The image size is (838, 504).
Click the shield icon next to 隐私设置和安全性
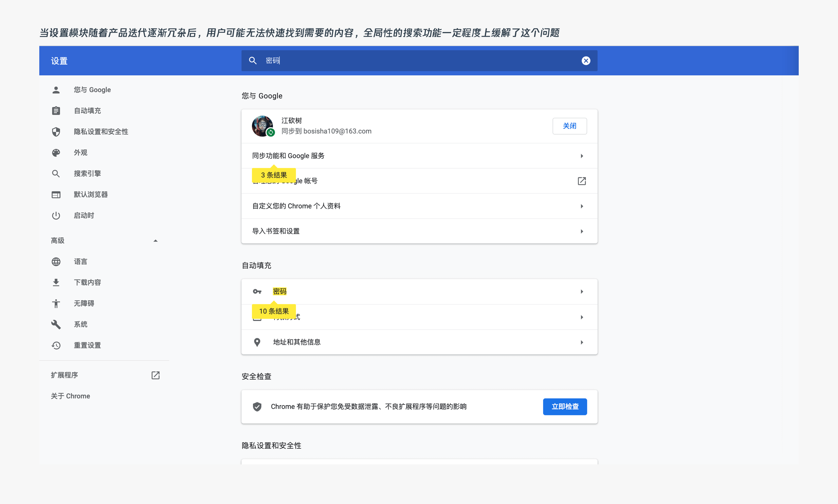(56, 132)
